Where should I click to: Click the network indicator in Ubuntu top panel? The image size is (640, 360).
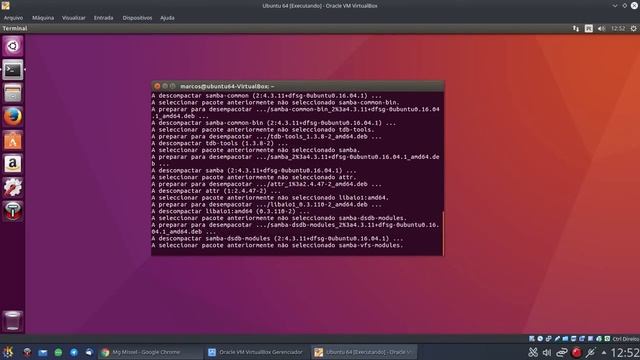click(x=576, y=29)
